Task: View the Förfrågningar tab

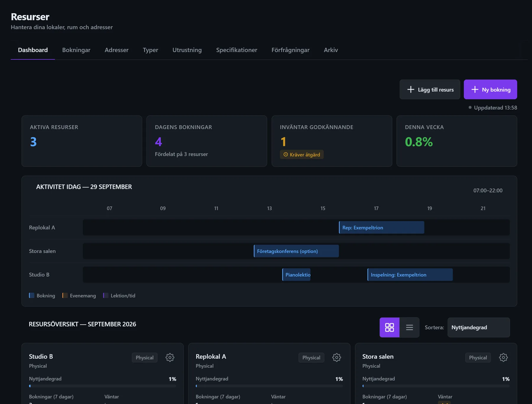Action: coord(291,50)
